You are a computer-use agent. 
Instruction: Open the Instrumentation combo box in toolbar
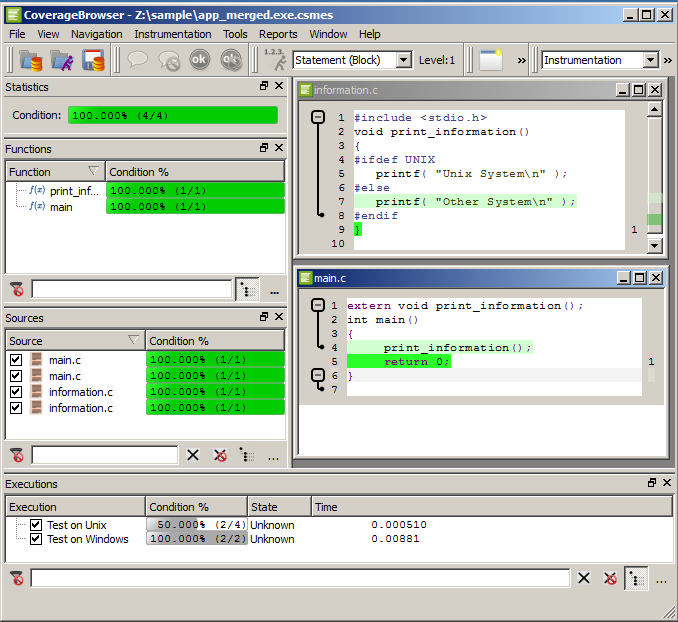tap(650, 60)
